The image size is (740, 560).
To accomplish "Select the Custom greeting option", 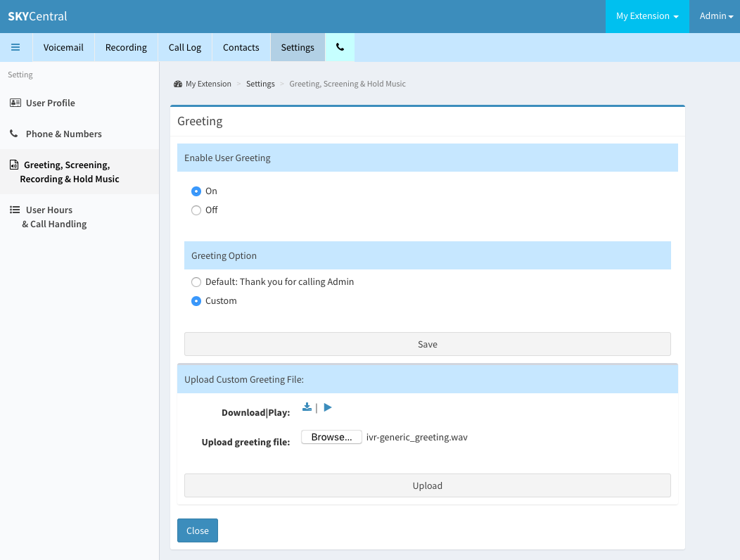I will pos(196,301).
